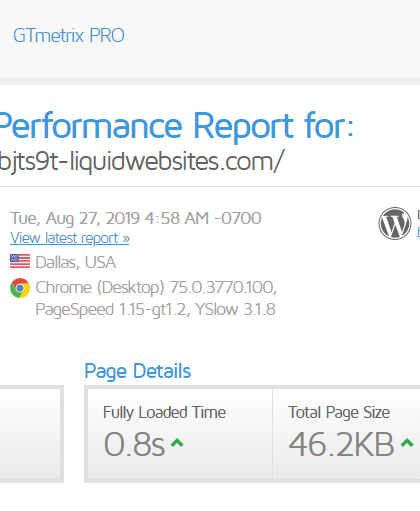
Task: Click the Chrome browser icon
Action: [20, 288]
